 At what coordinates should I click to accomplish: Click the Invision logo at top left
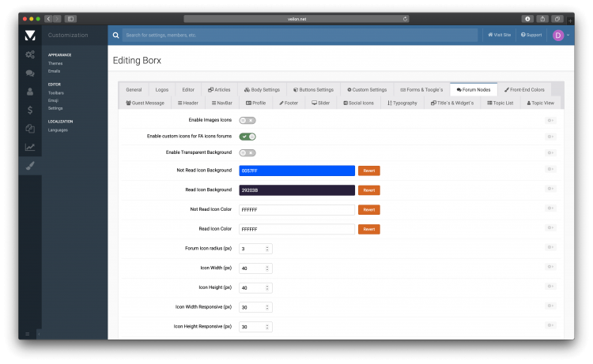pos(30,35)
